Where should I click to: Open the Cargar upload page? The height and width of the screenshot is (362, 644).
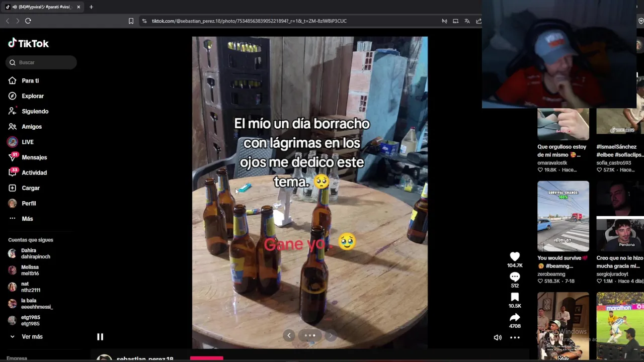click(x=24, y=188)
